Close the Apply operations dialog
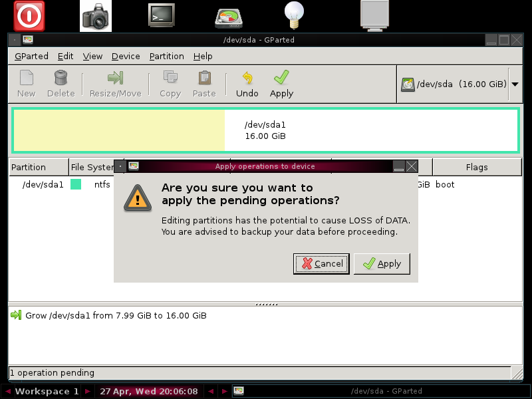Screen dimensions: 532x399 412,166
